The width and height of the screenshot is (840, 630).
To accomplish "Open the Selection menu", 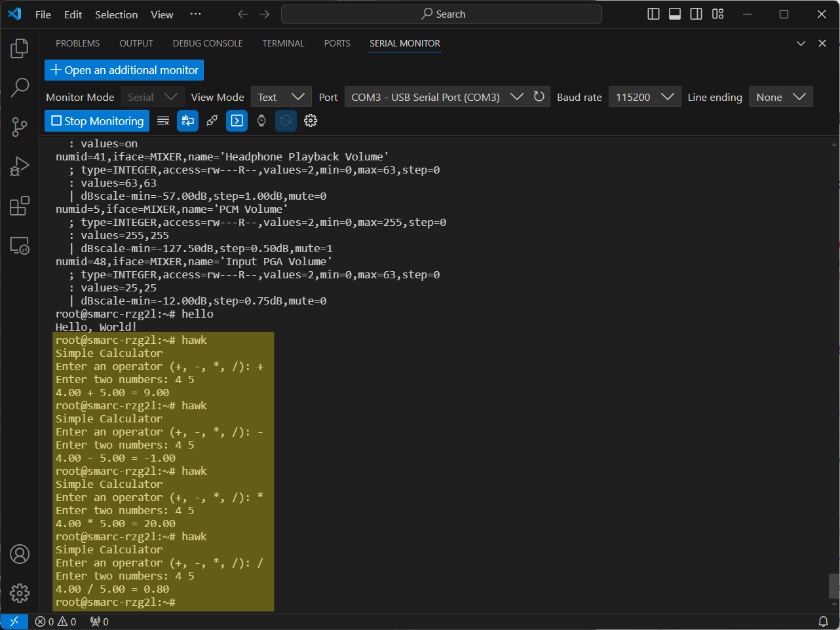I will [x=117, y=14].
